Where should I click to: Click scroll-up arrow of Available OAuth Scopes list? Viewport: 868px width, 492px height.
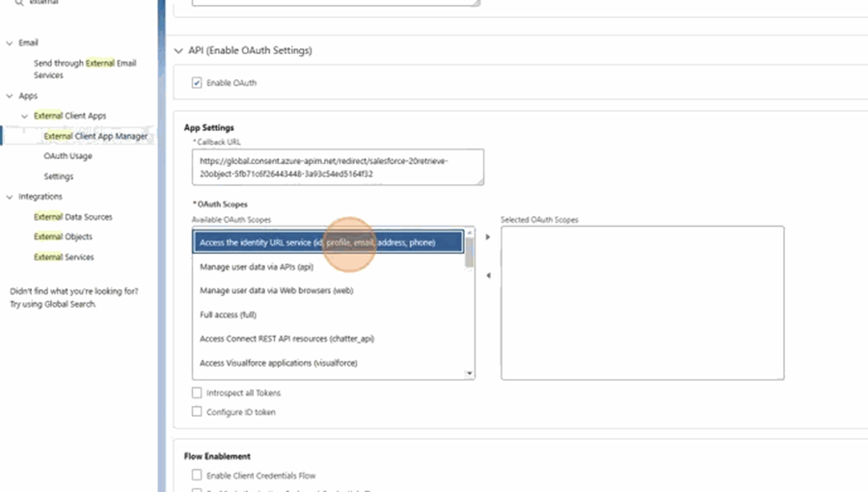pyautogui.click(x=470, y=233)
